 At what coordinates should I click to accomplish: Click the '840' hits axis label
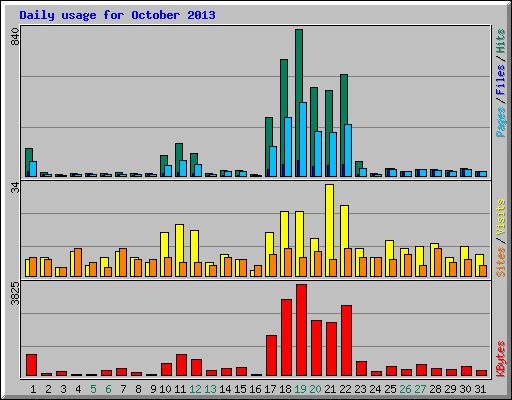(x=15, y=36)
